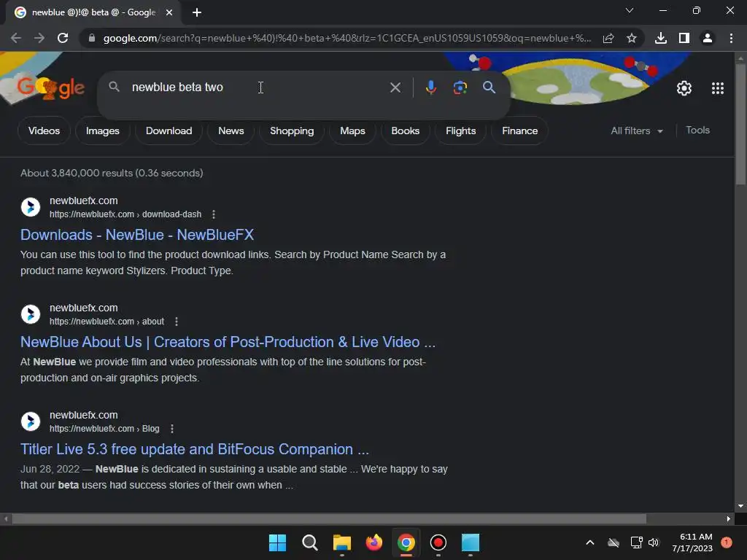
Task: Open a new browser tab
Action: pos(197,13)
